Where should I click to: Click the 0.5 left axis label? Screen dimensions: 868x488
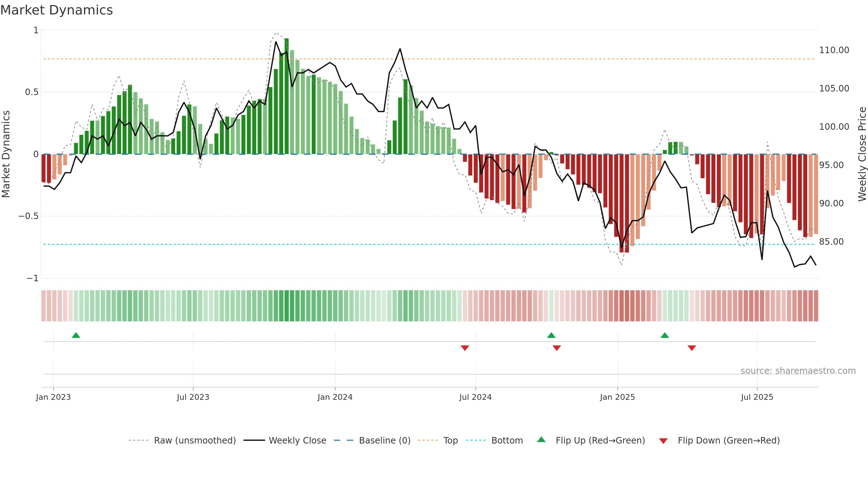tap(32, 92)
